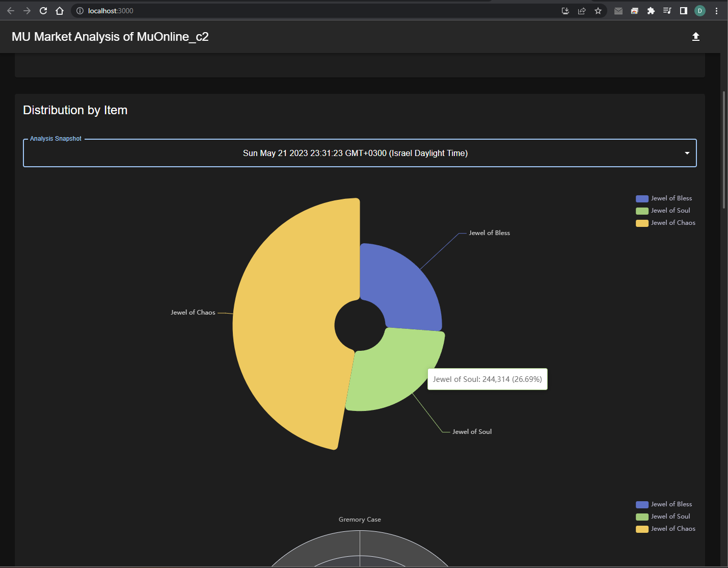This screenshot has width=728, height=568.
Task: Click the "MU Market Analysis of MuOnline_c2" title
Action: [x=110, y=37]
